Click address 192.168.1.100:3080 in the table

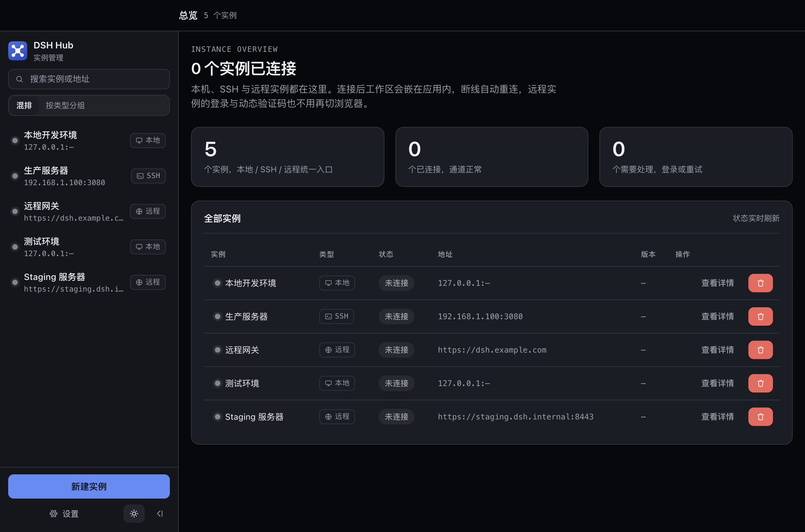[x=480, y=316]
